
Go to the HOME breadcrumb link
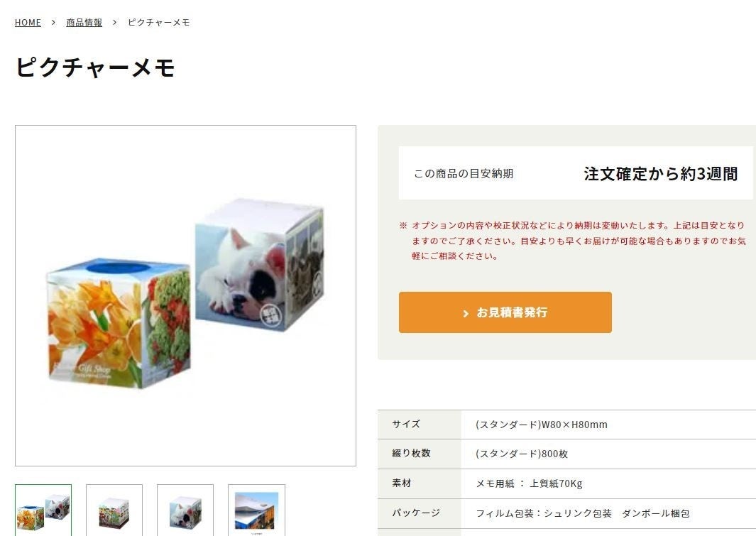(28, 22)
